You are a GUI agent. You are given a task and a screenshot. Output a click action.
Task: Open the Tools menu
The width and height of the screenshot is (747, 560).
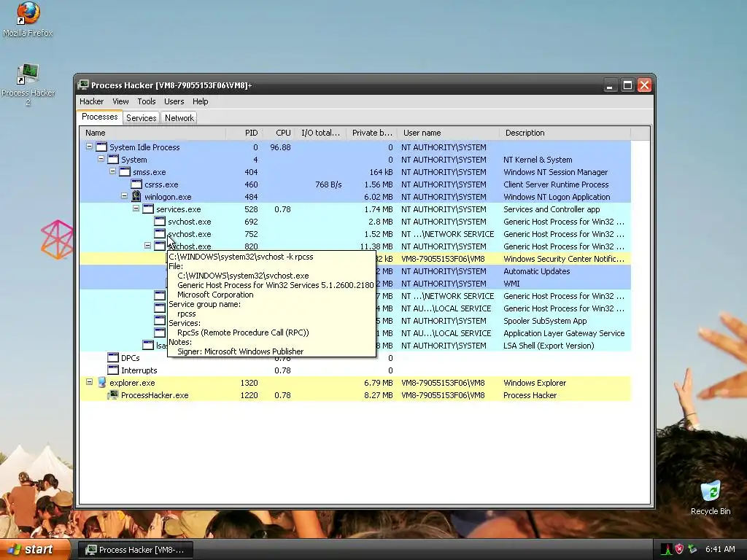tap(146, 101)
